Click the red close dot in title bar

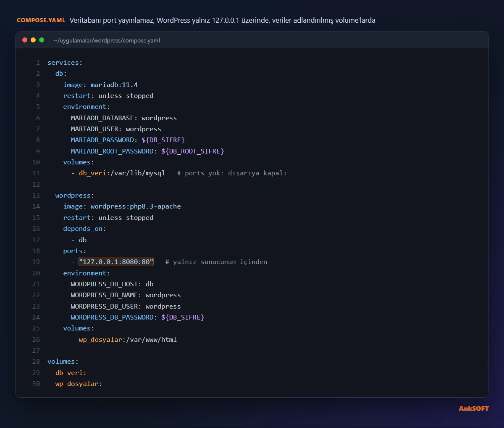[x=25, y=40]
